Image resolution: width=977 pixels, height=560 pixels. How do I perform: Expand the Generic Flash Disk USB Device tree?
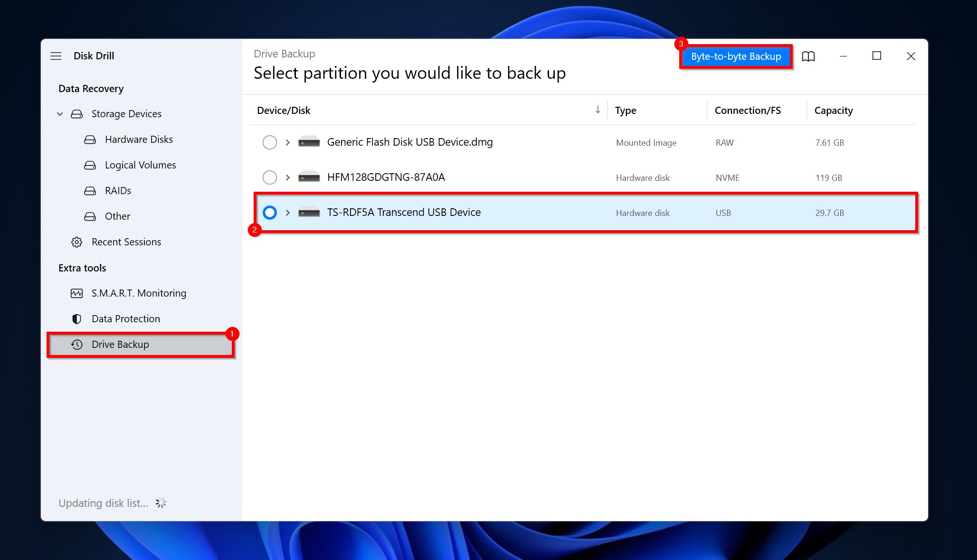[x=286, y=142]
